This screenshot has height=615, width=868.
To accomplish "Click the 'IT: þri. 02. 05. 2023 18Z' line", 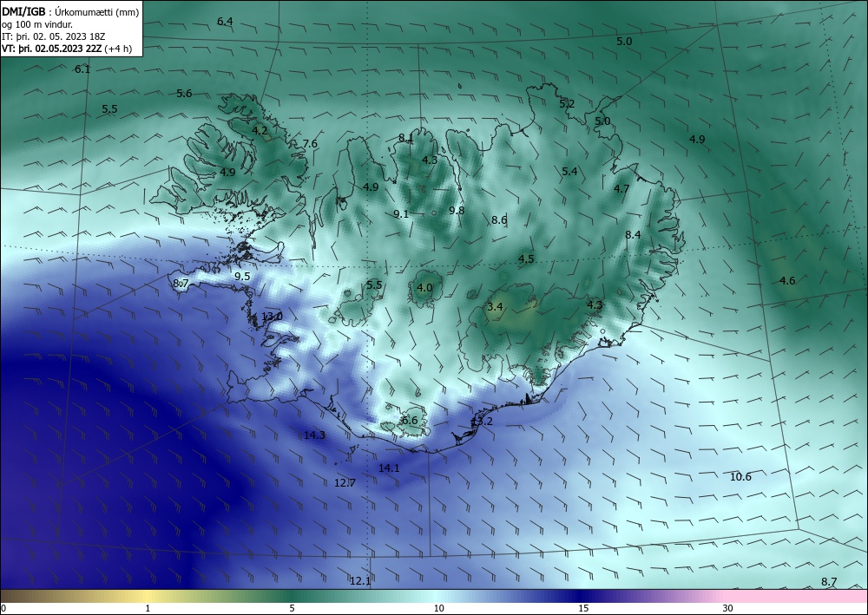I will click(x=53, y=36).
